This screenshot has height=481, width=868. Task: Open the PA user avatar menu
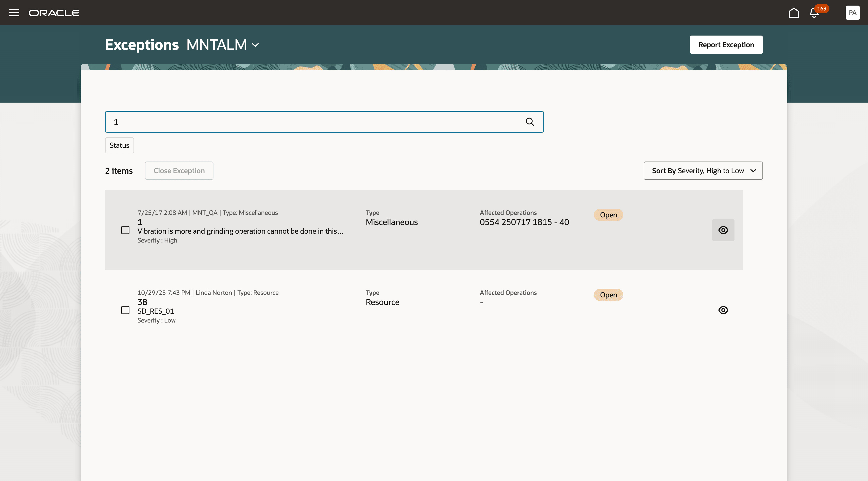pos(853,12)
